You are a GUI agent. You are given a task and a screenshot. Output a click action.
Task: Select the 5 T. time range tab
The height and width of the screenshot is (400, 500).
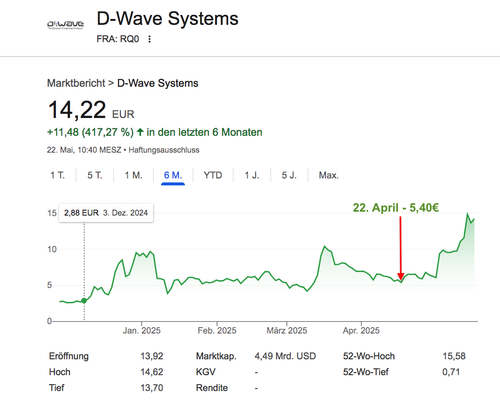(x=95, y=175)
